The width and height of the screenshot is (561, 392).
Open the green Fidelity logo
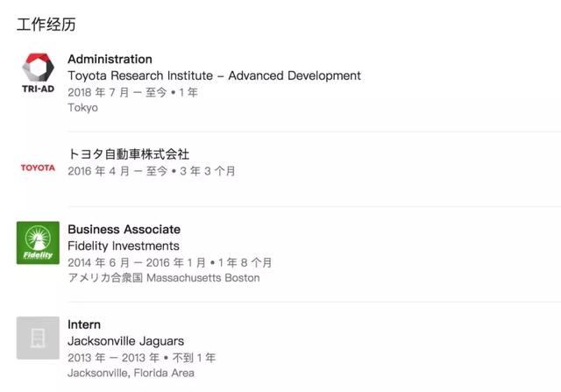click(38, 243)
